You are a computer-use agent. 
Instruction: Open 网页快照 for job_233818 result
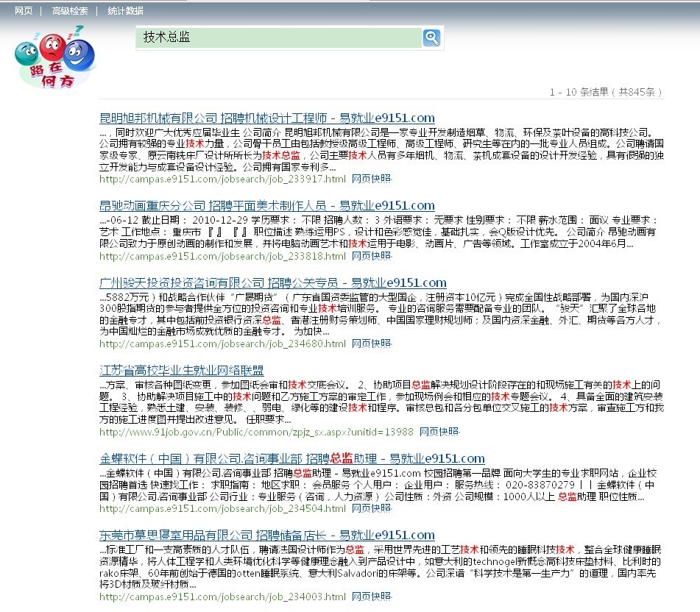point(372,256)
